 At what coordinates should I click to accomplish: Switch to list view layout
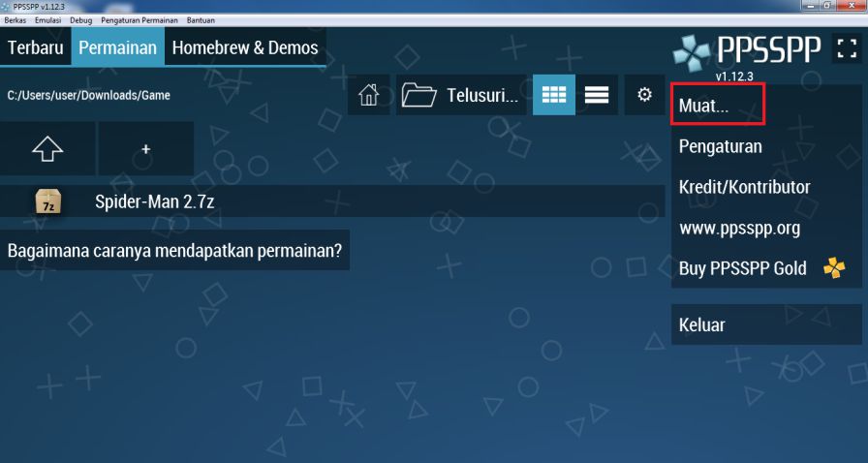tap(597, 95)
